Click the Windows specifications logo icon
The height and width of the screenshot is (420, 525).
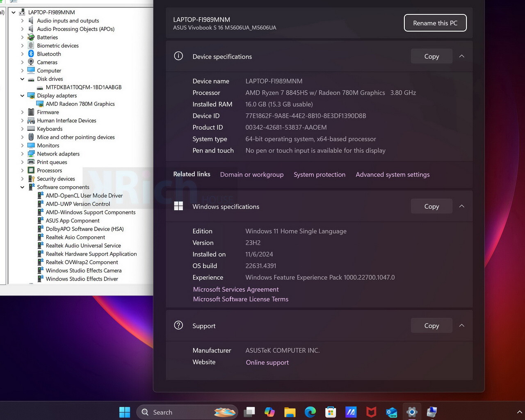[x=178, y=206]
